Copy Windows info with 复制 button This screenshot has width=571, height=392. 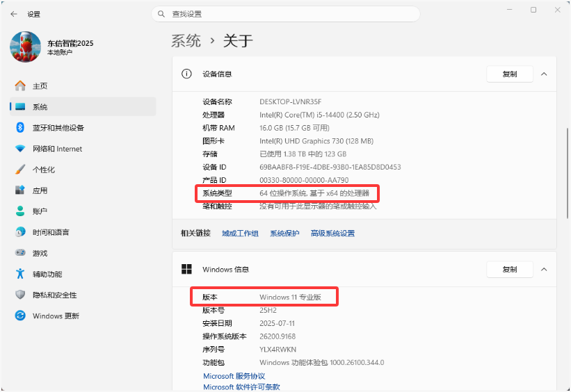pos(510,270)
